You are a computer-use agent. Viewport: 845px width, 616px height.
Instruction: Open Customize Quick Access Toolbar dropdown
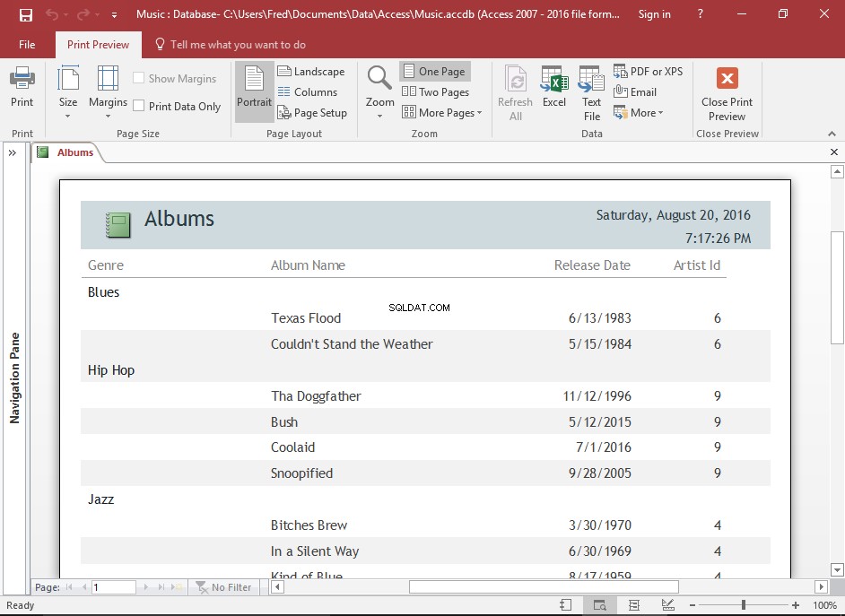pyautogui.click(x=114, y=15)
